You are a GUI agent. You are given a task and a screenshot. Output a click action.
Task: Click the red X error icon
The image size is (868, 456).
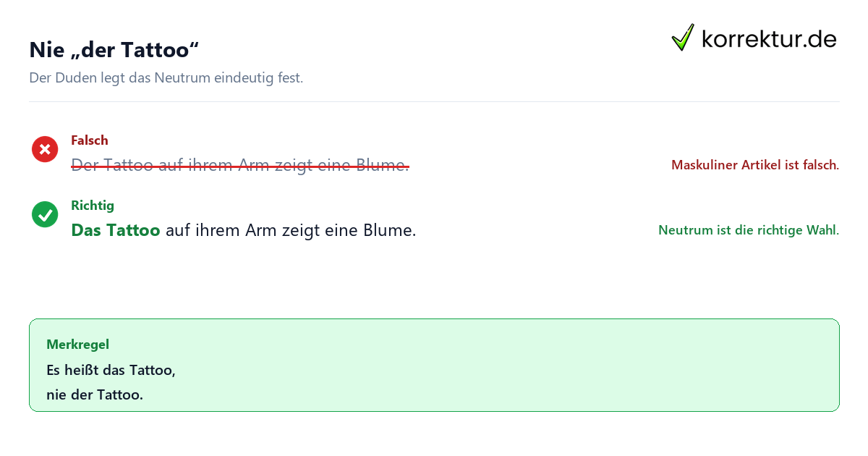coord(45,149)
